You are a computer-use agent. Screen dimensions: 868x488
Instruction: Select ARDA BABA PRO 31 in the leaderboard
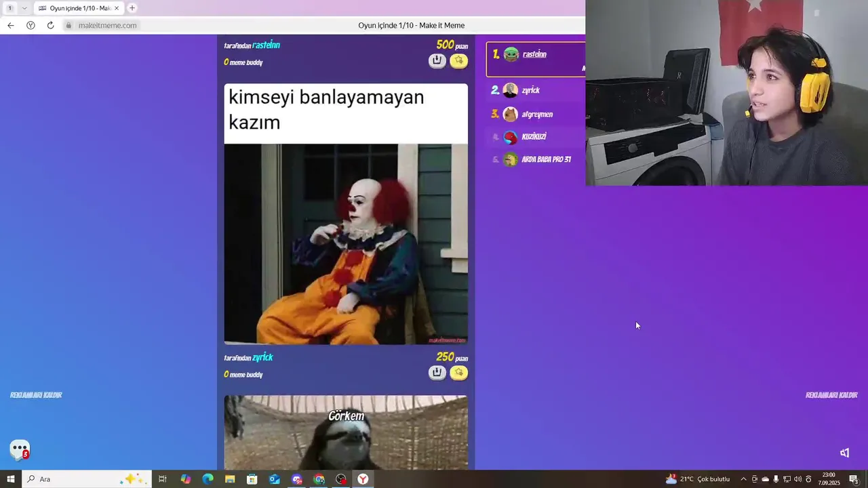[x=546, y=159]
